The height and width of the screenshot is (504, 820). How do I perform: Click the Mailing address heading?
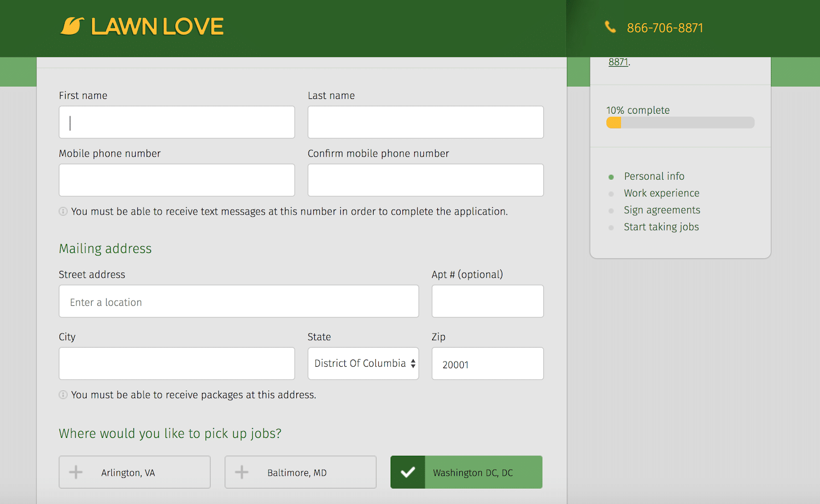(105, 249)
